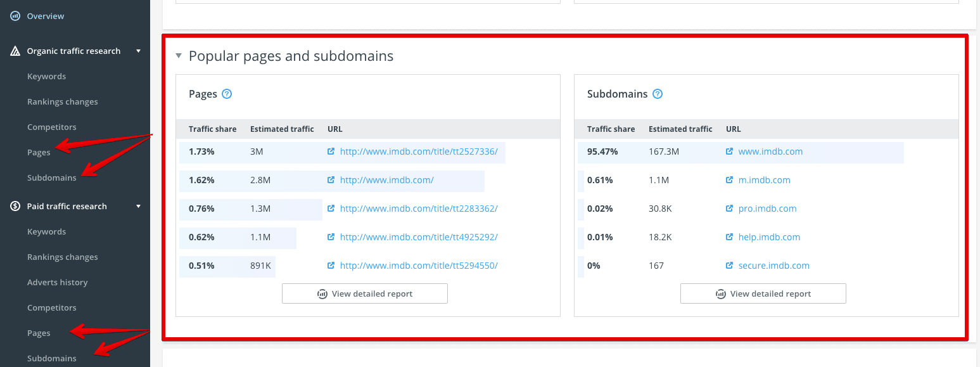
Task: Click external link icon beside m.imdb.com
Action: (729, 180)
